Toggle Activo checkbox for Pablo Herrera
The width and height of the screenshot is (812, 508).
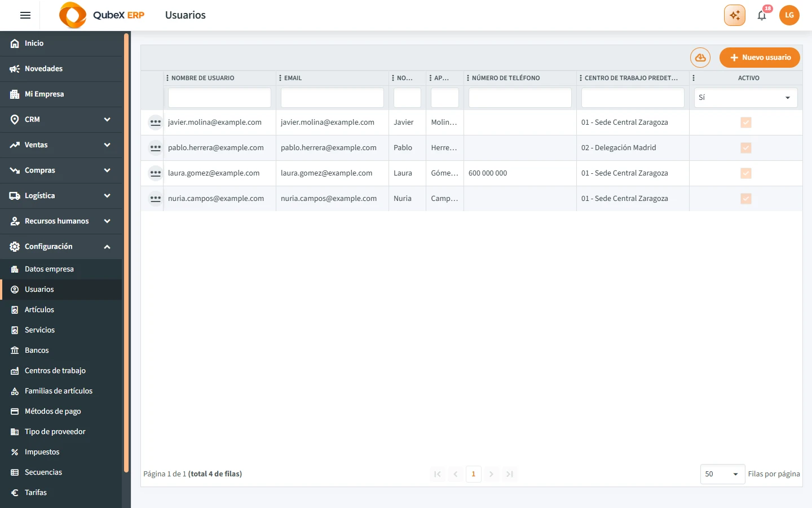[746, 148]
